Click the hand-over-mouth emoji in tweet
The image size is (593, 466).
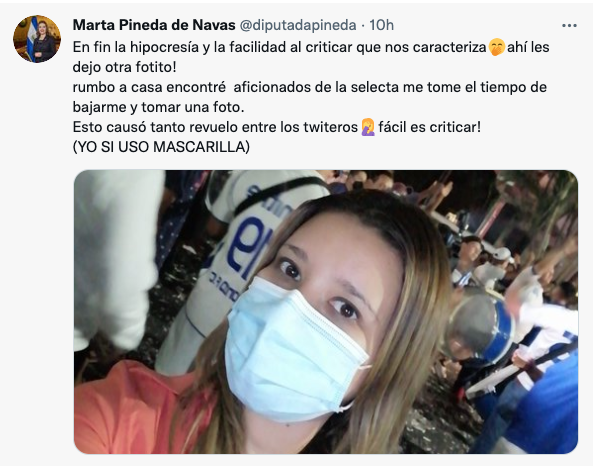pos(497,48)
